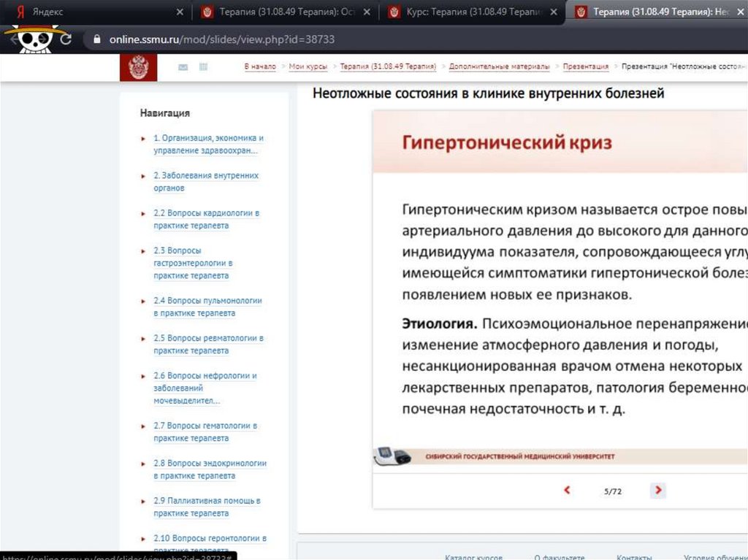
Task: Advance to next slide with right arrow
Action: (x=658, y=490)
